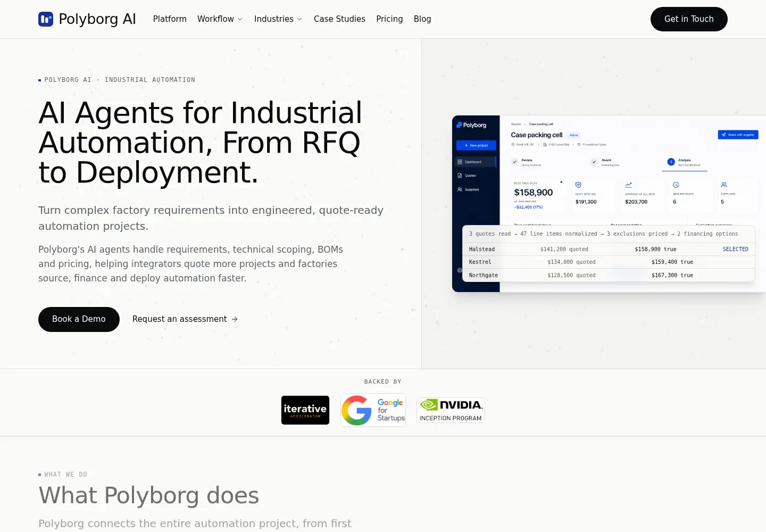Click the shield icon above Next Best Bid
This screenshot has height=532, width=766.
578,185
